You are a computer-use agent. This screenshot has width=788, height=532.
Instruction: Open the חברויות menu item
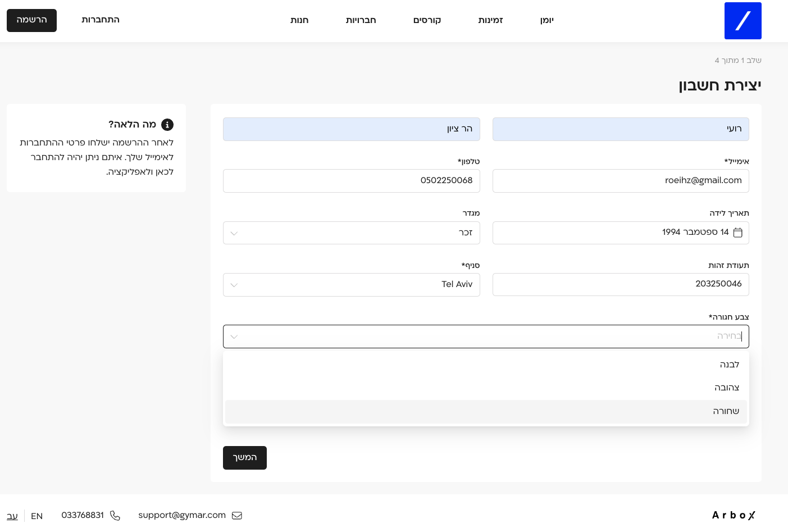361,20
